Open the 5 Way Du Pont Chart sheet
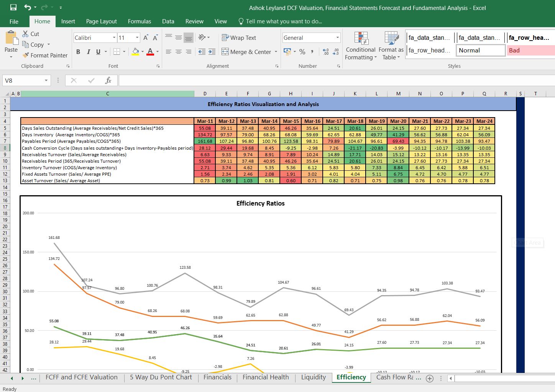555x392 pixels. tap(161, 377)
